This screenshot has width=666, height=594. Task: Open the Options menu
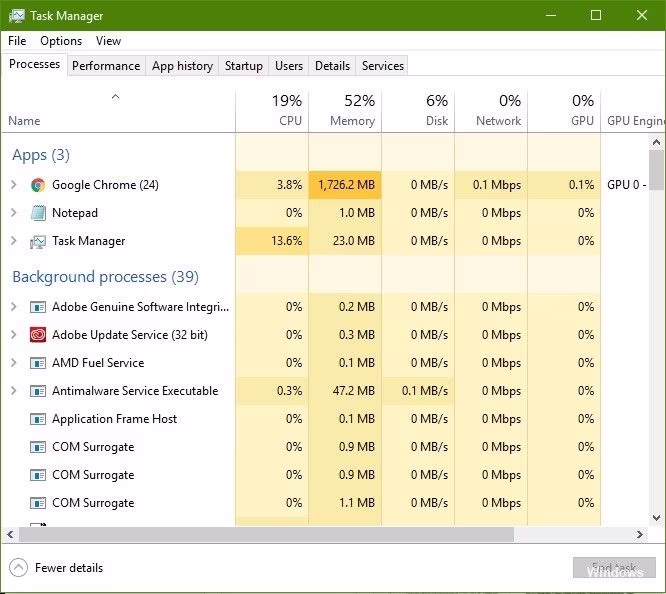(61, 41)
